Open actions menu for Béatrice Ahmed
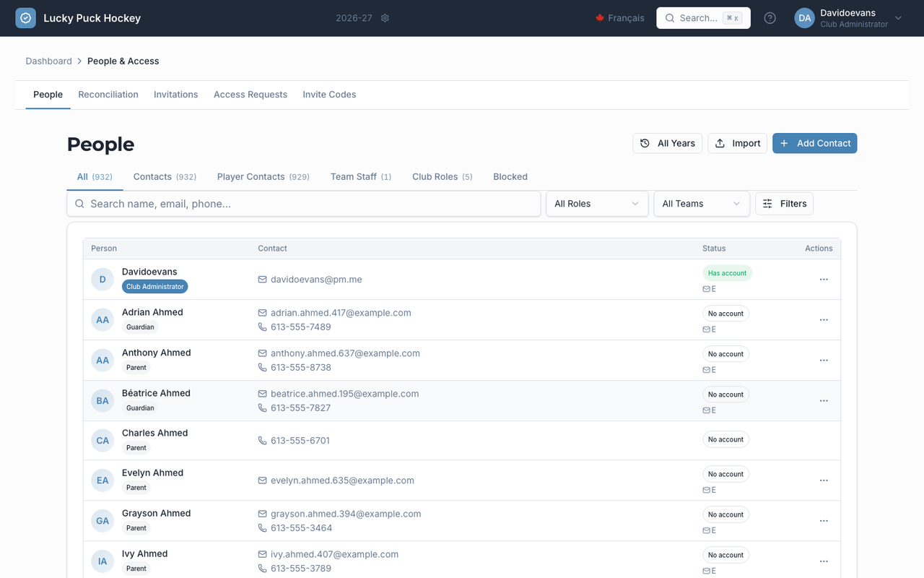Image resolution: width=924 pixels, height=578 pixels. coord(824,401)
